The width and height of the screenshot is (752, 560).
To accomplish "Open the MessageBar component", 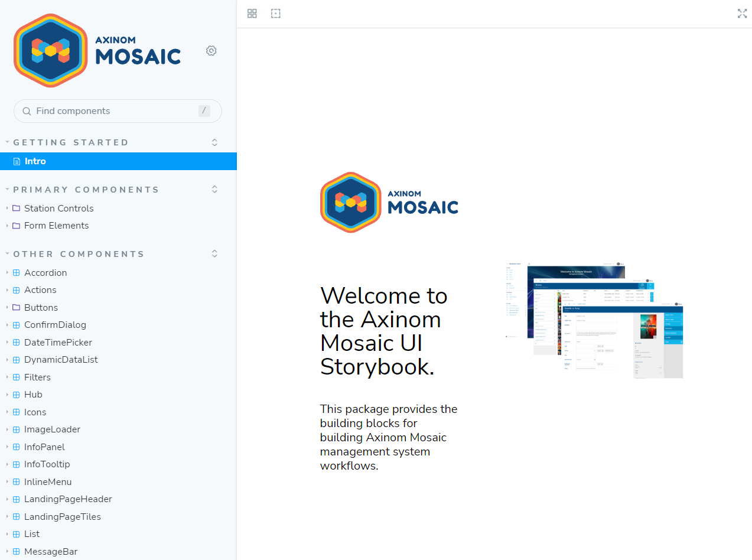I will coord(51,552).
